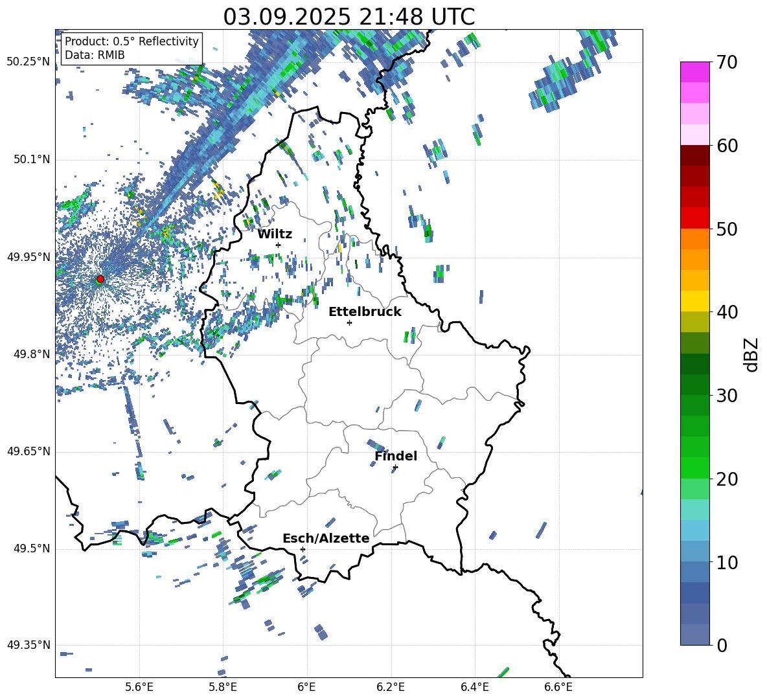This screenshot has width=767, height=700.
Task: Click the 6.6°E longitude label
Action: (x=558, y=687)
